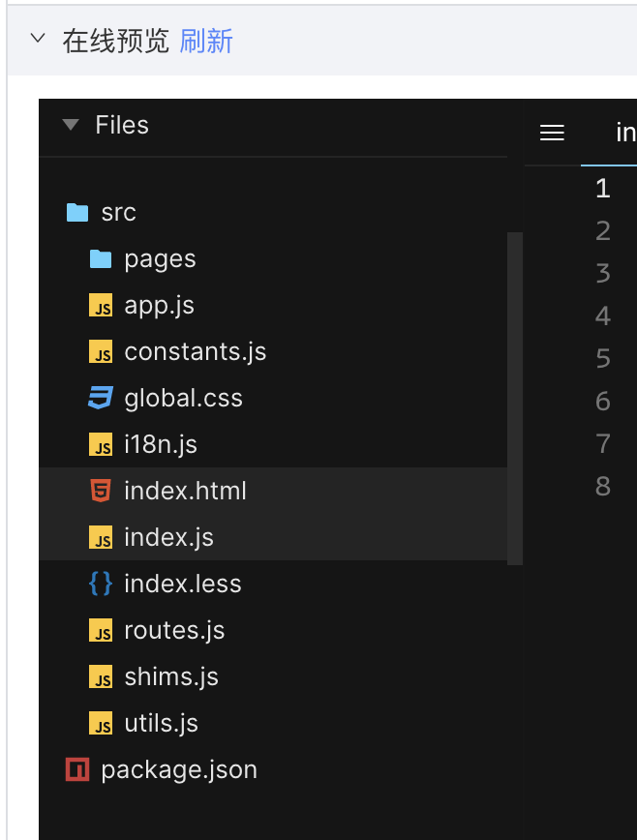Click the HTML5 icon beside index.html
Image resolution: width=637 pixels, height=840 pixels.
pyautogui.click(x=101, y=491)
